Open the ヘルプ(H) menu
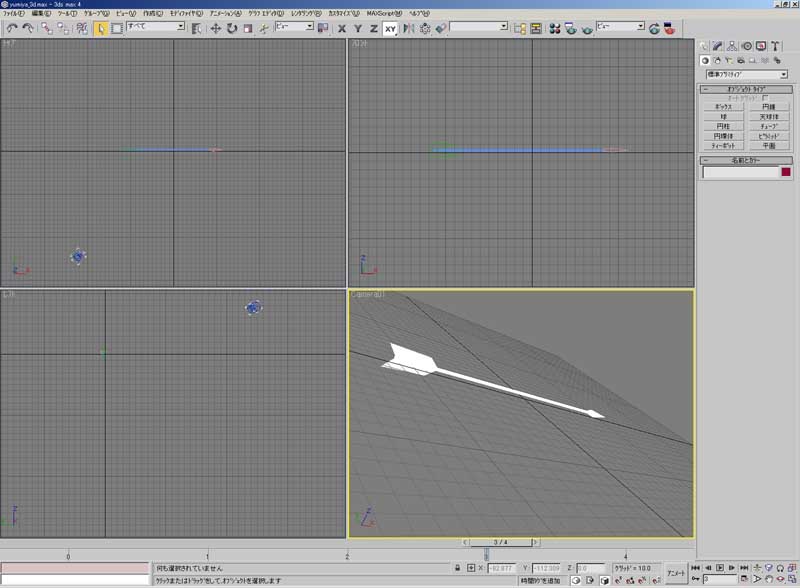Image resolution: width=800 pixels, height=588 pixels. pyautogui.click(x=419, y=13)
